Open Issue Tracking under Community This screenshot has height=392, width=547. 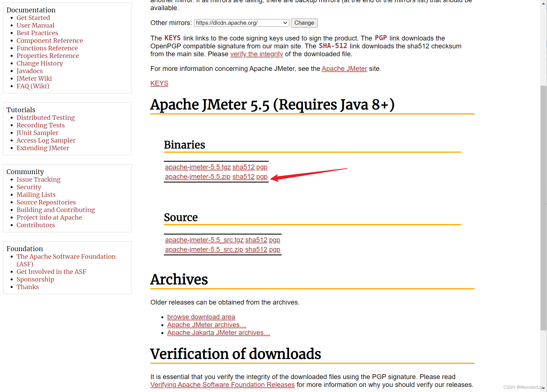pyautogui.click(x=39, y=179)
